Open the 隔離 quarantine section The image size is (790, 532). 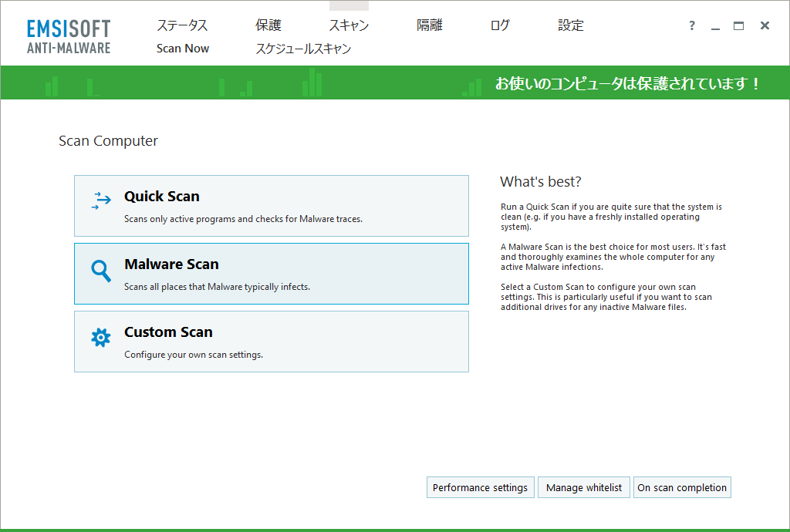429,25
